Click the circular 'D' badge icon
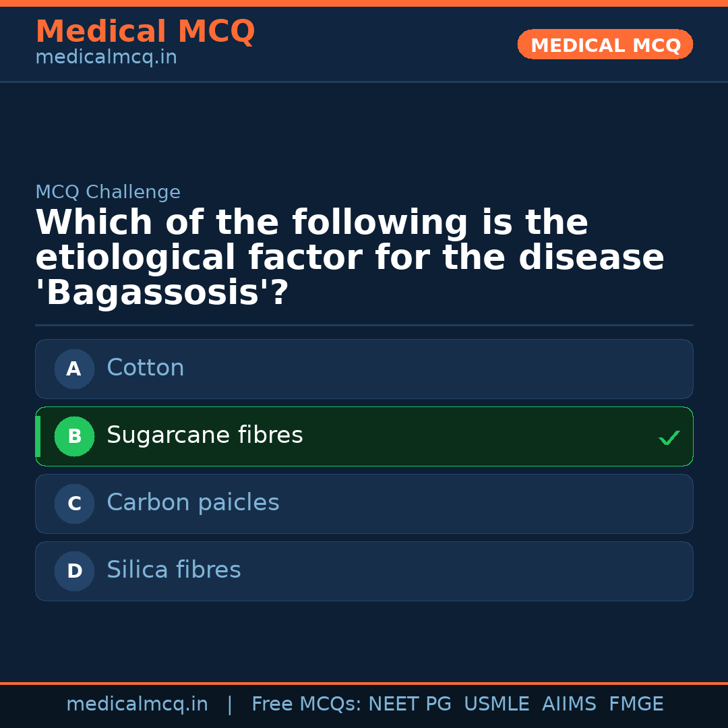Viewport: 728px width, 728px height. (x=74, y=571)
